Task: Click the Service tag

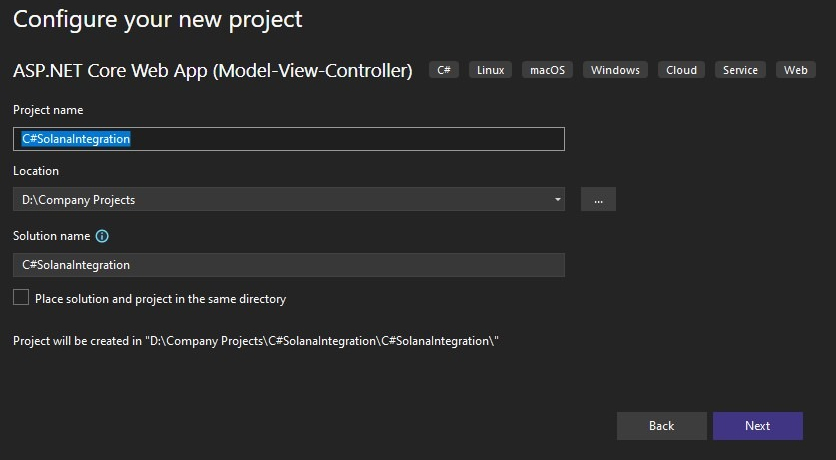Action: (740, 70)
